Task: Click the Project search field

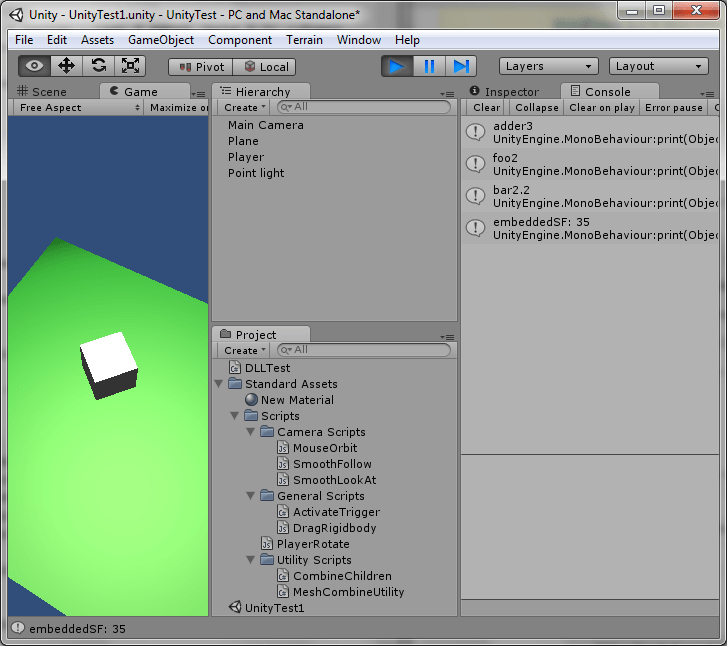Action: pos(364,350)
